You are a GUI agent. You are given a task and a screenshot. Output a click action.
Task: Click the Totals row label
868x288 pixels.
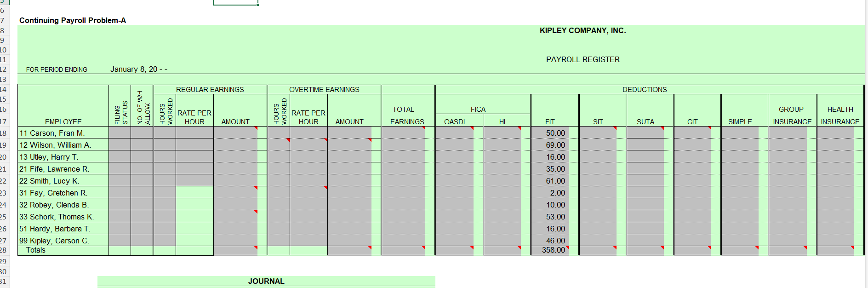pos(36,250)
